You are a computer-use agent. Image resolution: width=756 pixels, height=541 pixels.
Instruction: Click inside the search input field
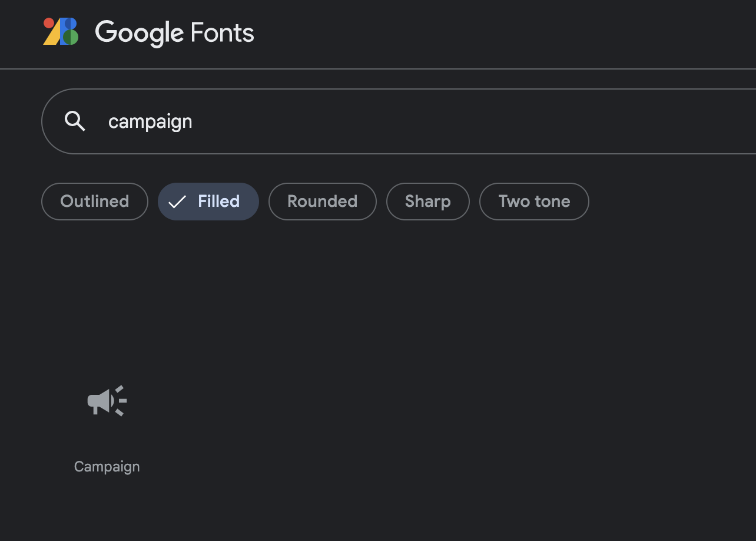click(x=294, y=121)
